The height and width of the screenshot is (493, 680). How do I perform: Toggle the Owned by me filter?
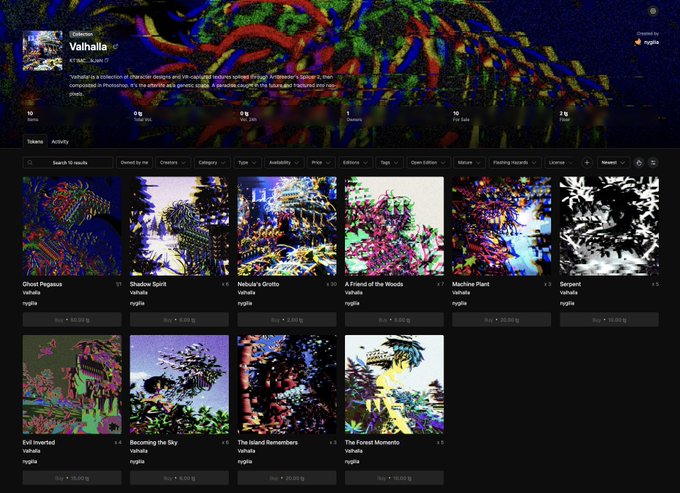click(134, 163)
